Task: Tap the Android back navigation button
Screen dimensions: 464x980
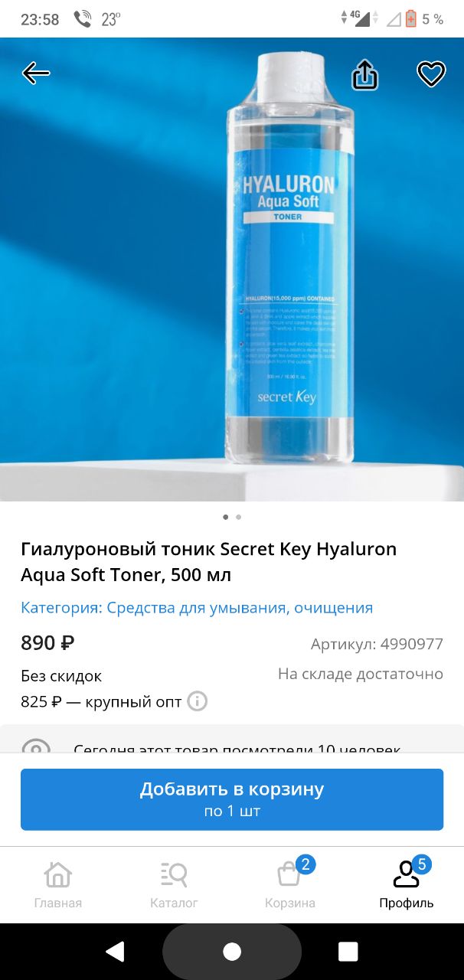Action: [115, 952]
